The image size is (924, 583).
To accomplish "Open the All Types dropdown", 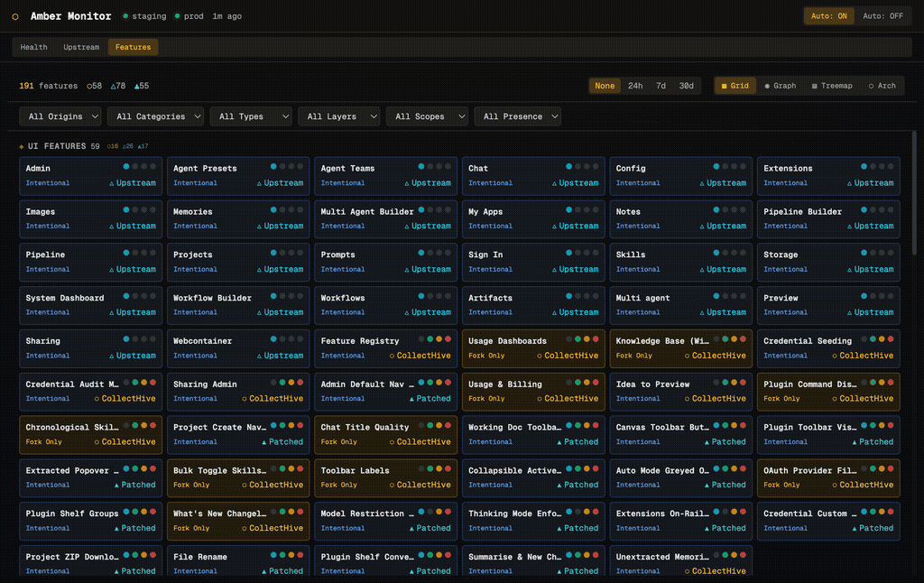I will (251, 116).
